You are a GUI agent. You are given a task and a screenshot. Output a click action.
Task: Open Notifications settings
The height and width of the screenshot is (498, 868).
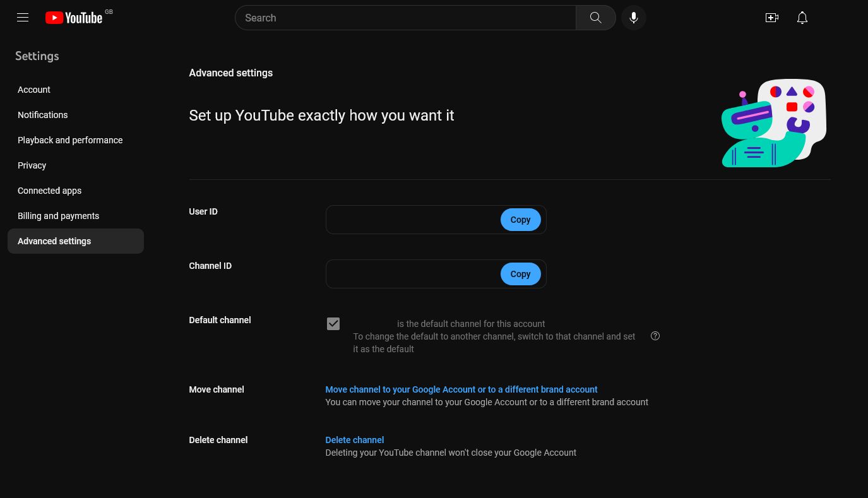42,115
